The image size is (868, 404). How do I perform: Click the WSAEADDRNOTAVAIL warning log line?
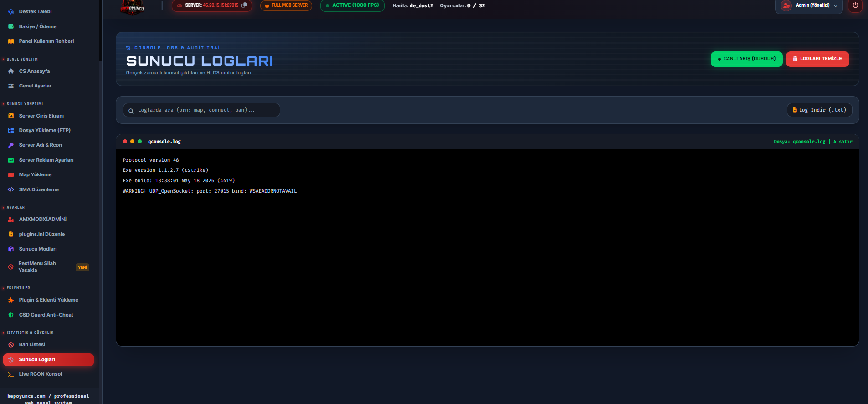pyautogui.click(x=210, y=191)
